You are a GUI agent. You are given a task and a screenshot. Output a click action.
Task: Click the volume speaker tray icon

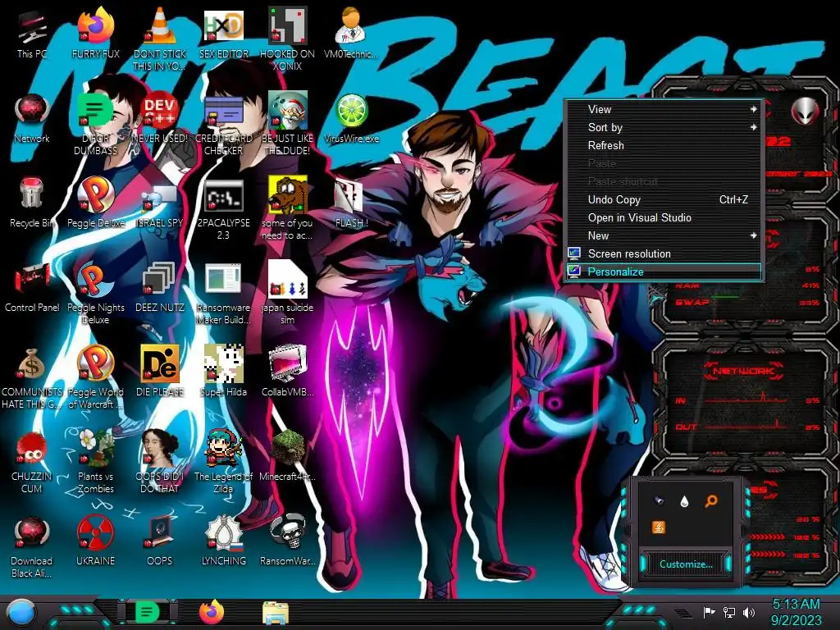point(749,612)
